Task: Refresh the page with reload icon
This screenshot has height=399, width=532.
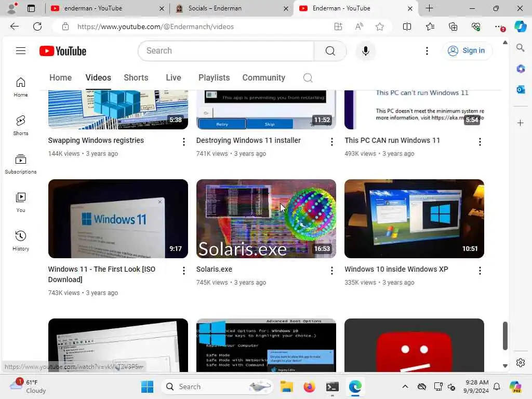Action: (x=37, y=26)
